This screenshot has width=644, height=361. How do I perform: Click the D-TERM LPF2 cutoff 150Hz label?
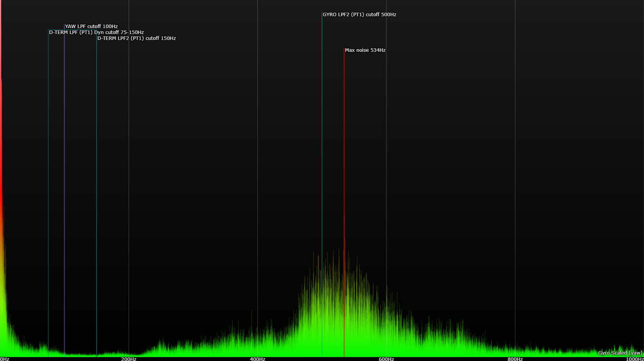pyautogui.click(x=137, y=38)
